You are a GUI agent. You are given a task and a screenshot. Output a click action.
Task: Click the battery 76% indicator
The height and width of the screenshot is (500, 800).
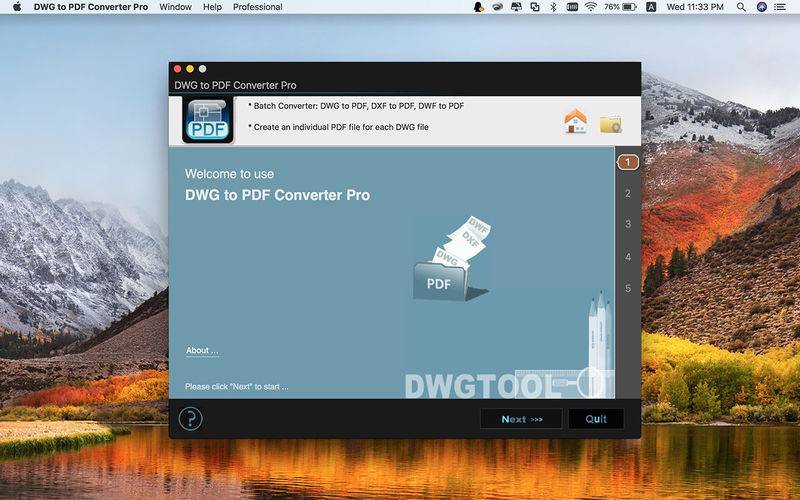coord(620,7)
